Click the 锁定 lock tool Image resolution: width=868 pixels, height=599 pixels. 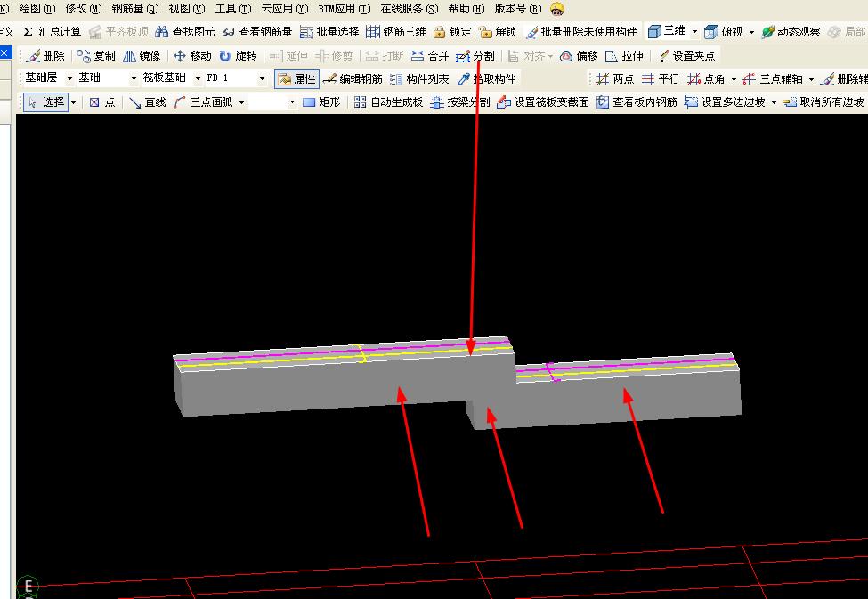(452, 32)
